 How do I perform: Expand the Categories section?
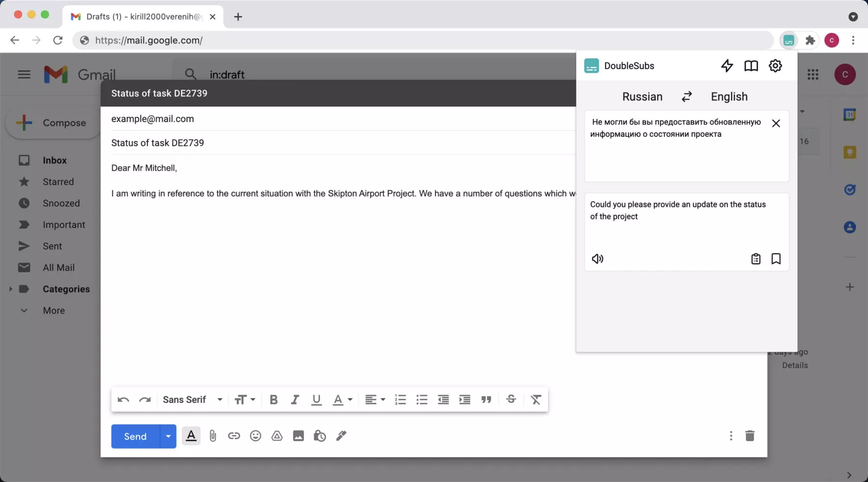(x=11, y=289)
